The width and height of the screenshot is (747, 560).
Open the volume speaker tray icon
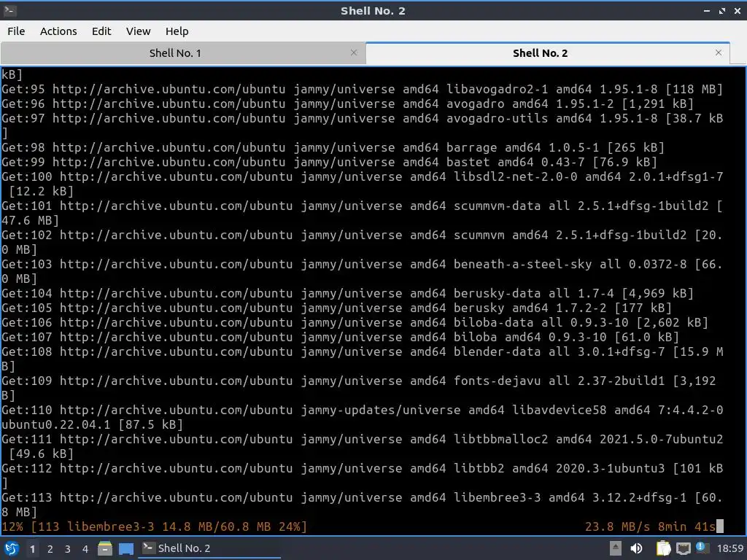click(636, 548)
